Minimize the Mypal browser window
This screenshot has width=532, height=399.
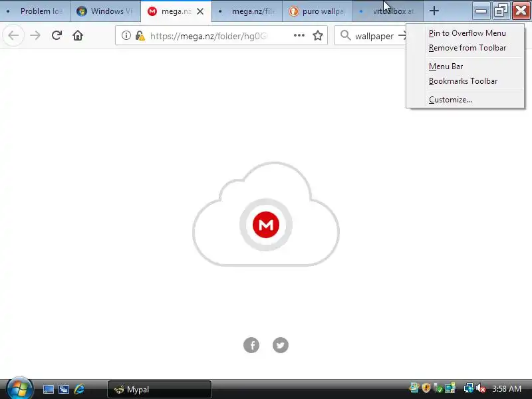481,11
